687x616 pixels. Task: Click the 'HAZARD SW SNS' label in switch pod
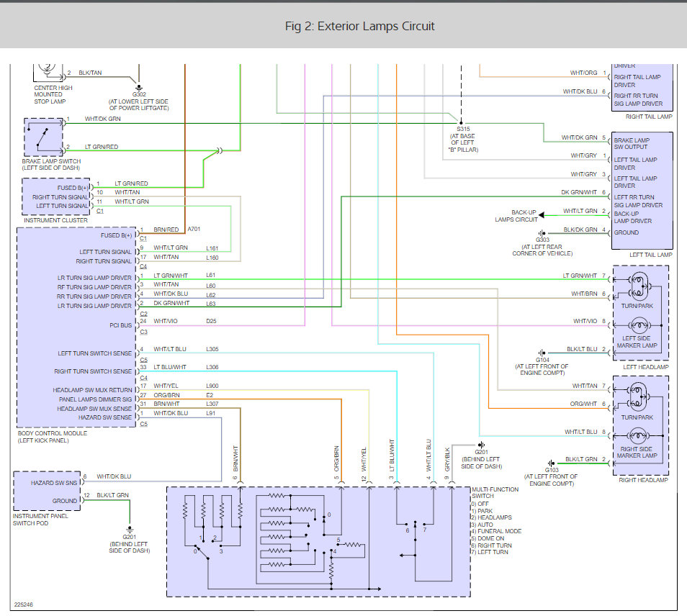(x=54, y=483)
